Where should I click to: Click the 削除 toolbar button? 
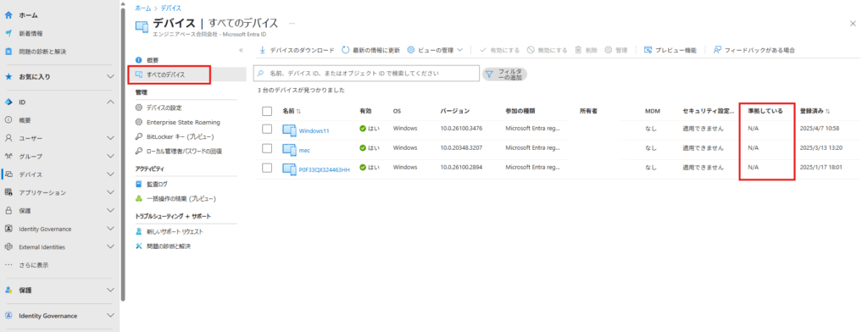point(587,50)
